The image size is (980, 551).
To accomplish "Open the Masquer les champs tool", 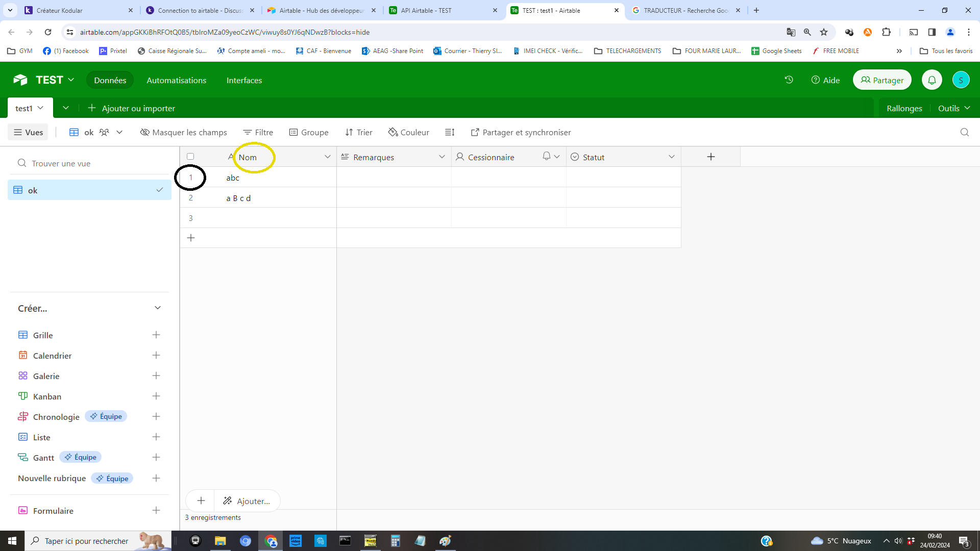I will 183,132.
